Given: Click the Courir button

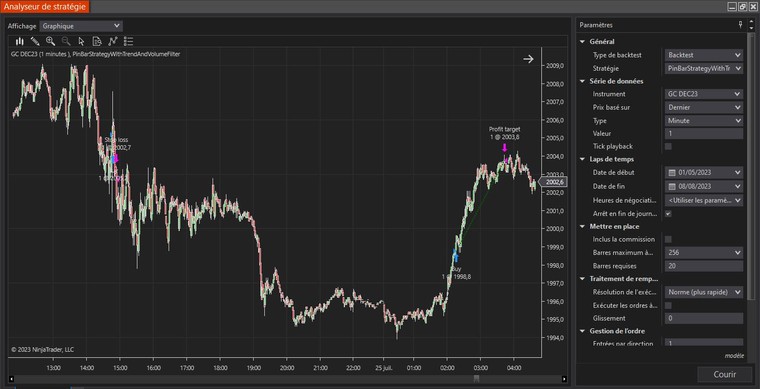Looking at the screenshot, I should pos(725,374).
